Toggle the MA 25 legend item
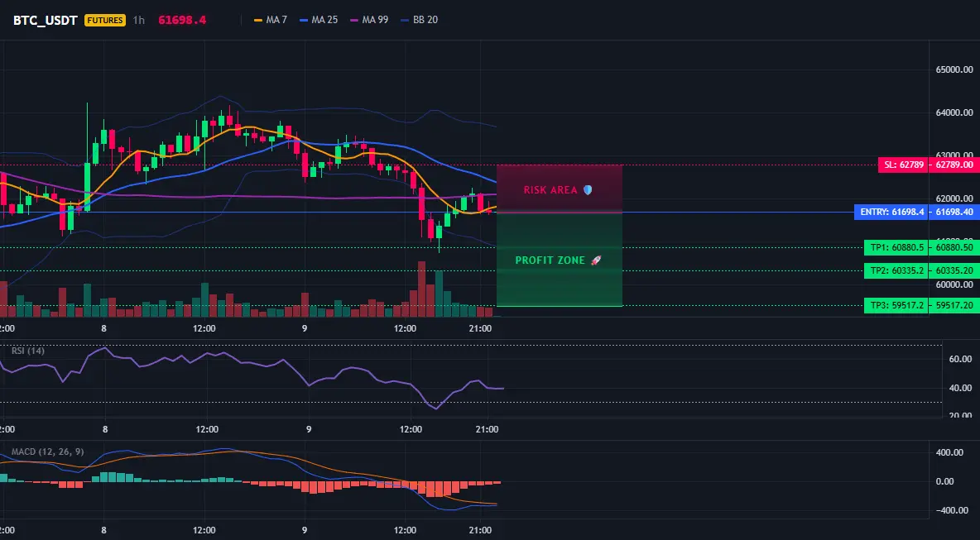Viewport: 980px width, 540px height. pyautogui.click(x=319, y=20)
